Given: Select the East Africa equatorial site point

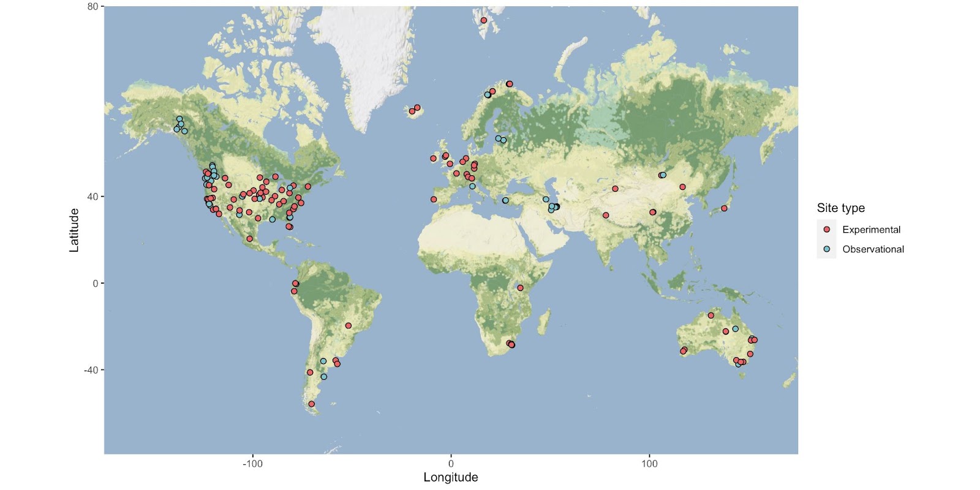Looking at the screenshot, I should click(520, 288).
